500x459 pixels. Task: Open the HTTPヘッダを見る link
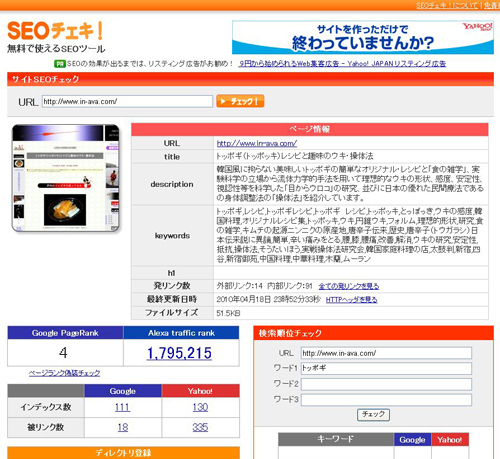tap(351, 300)
